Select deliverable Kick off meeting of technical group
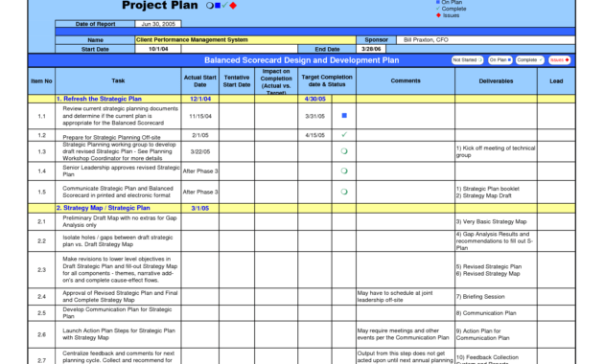 [x=496, y=151]
